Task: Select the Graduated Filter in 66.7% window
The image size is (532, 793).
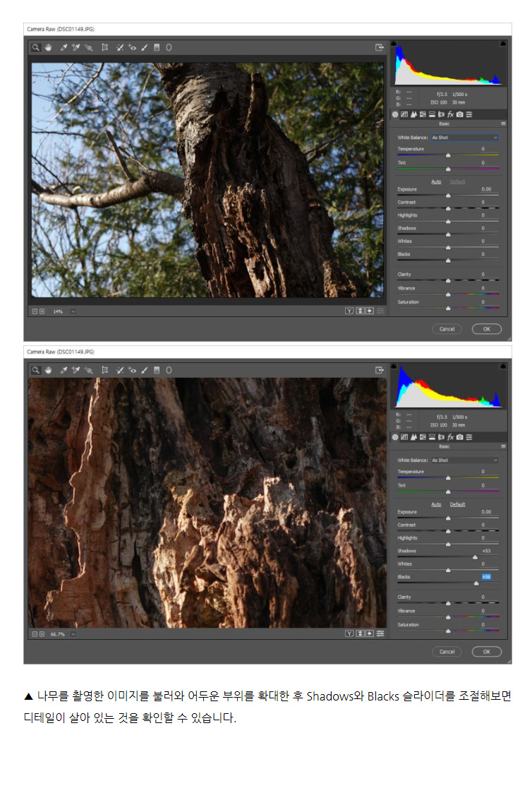Action: point(157,370)
